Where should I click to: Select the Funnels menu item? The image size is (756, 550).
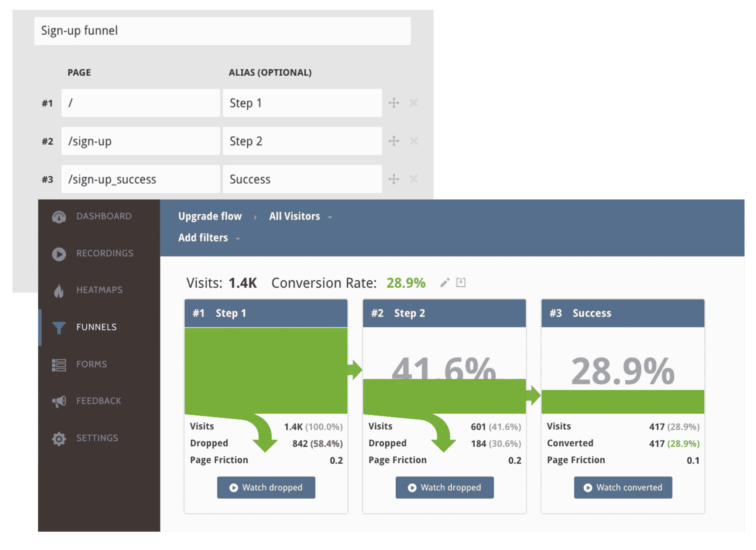pos(96,327)
